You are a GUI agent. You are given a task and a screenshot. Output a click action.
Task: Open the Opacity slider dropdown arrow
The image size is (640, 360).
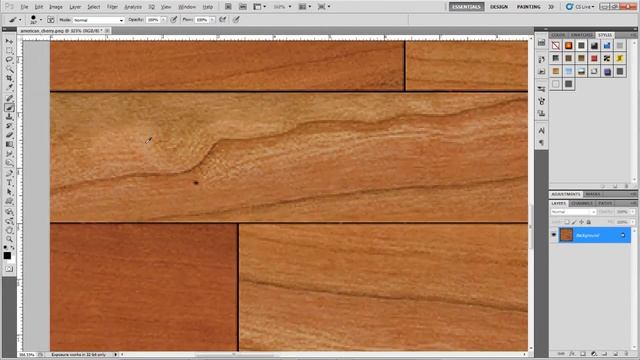click(163, 20)
